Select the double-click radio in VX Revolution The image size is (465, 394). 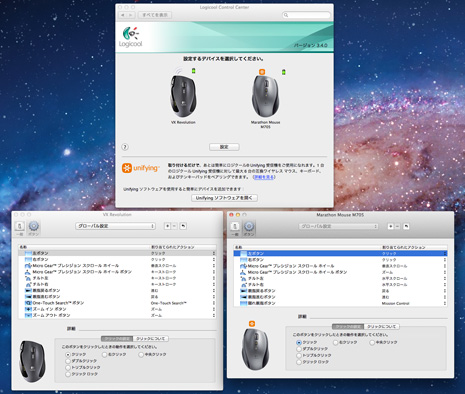tap(68, 361)
